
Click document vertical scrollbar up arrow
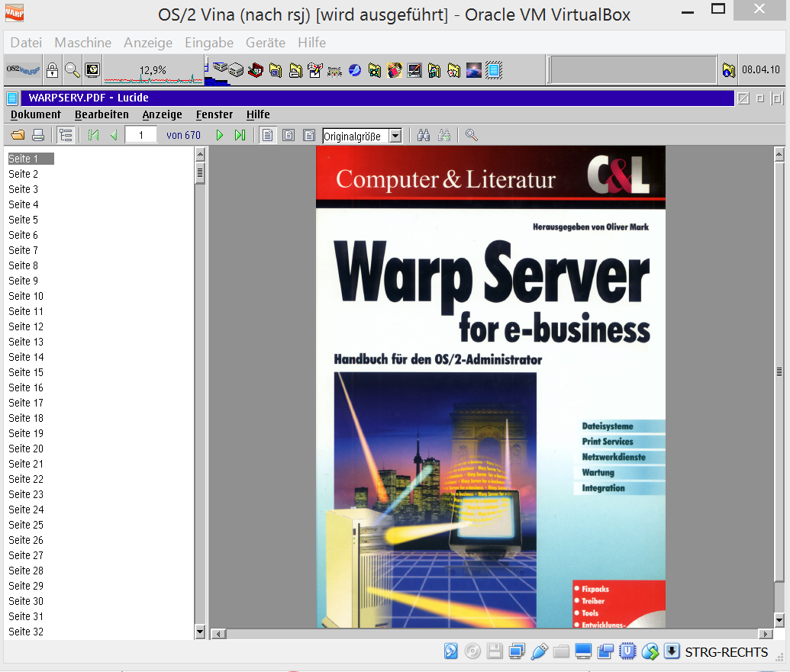779,154
